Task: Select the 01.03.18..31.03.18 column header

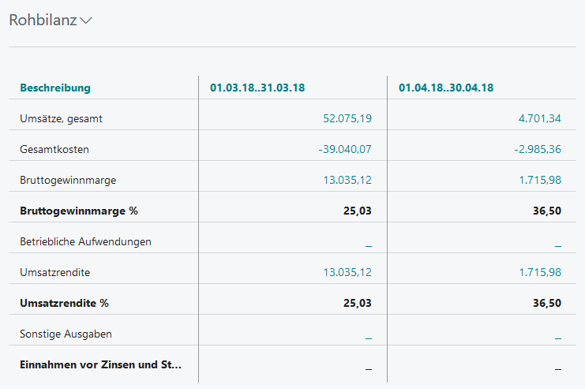Action: [257, 88]
